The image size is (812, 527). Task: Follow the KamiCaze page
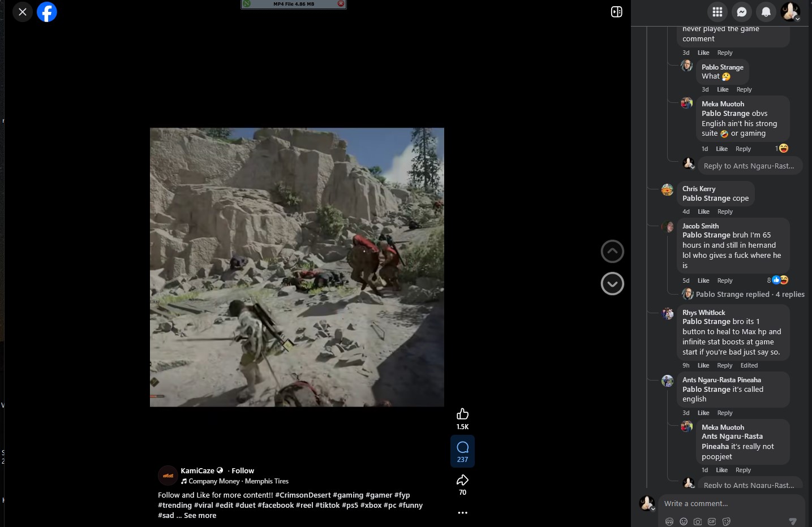tap(243, 470)
